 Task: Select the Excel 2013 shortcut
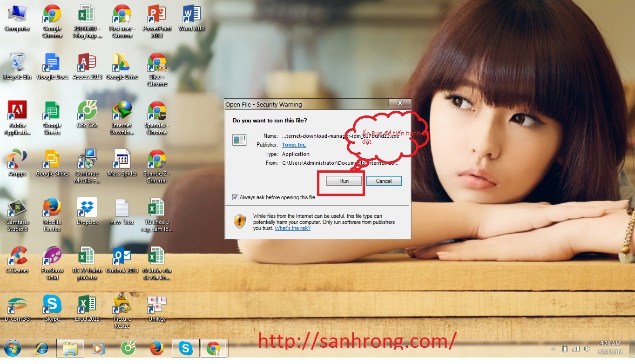[87, 308]
